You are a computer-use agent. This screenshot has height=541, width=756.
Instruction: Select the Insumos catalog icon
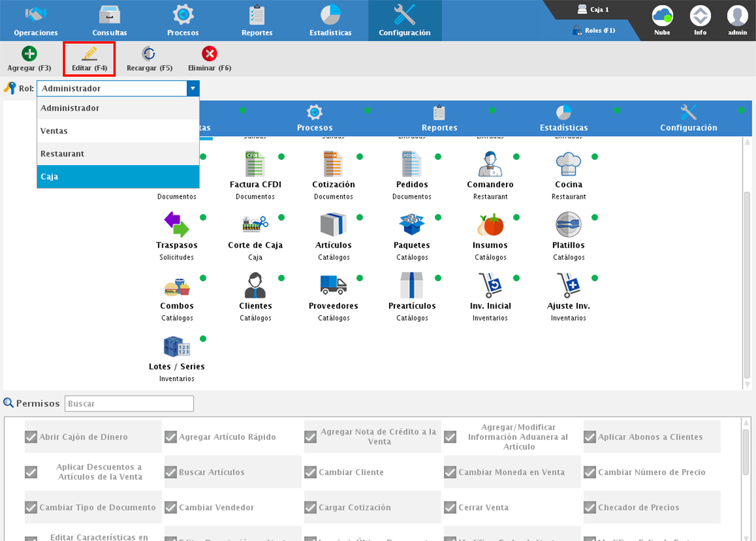coord(490,225)
